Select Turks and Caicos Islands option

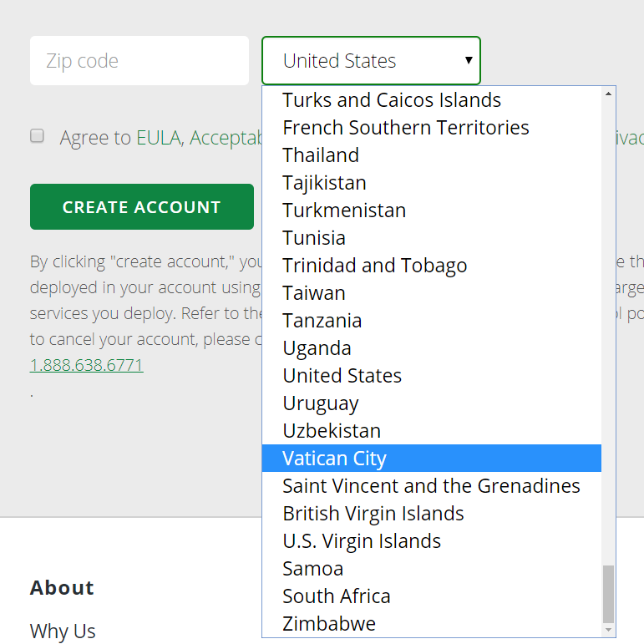(392, 100)
